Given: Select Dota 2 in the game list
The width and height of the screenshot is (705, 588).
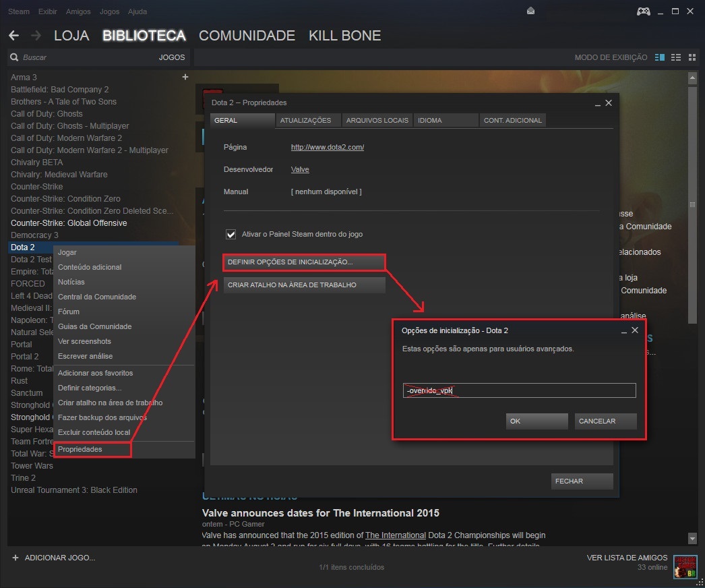Looking at the screenshot, I should click(x=22, y=247).
